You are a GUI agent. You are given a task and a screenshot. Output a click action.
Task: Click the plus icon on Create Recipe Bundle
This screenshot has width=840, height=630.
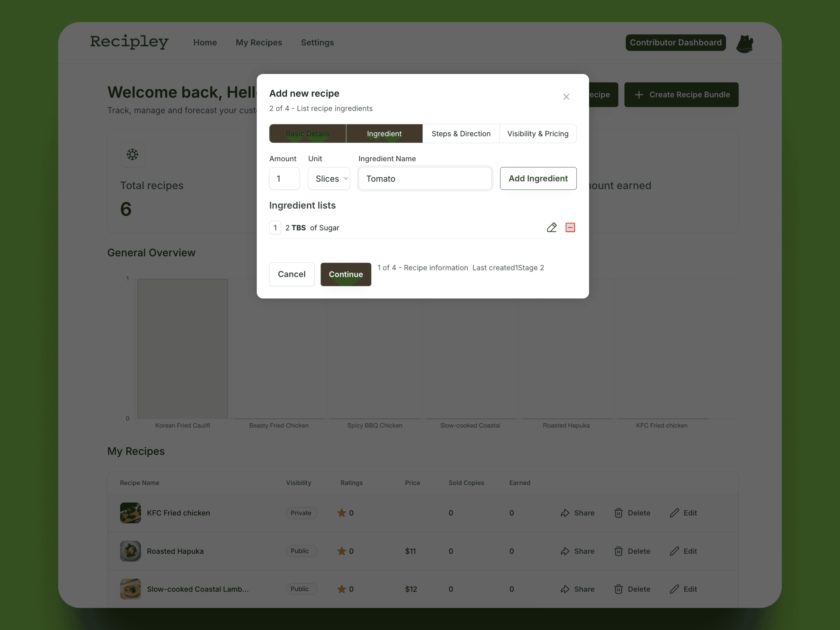(x=639, y=94)
